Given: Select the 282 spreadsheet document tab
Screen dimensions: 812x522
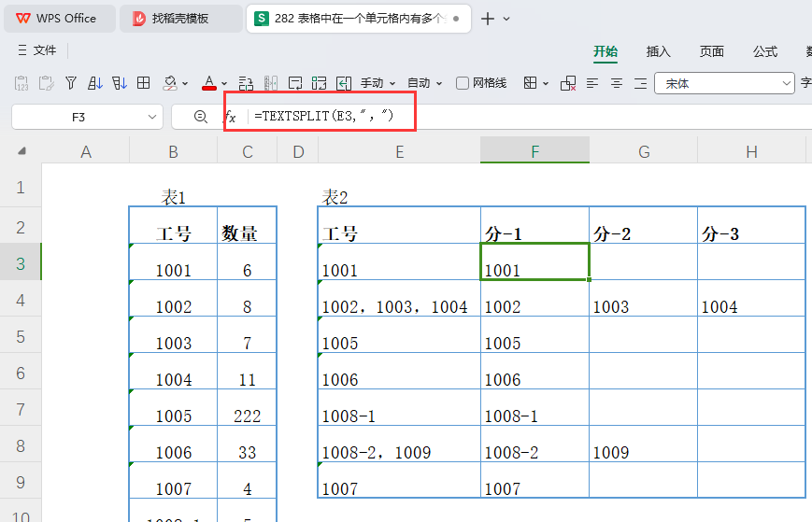Looking at the screenshot, I should click(359, 19).
